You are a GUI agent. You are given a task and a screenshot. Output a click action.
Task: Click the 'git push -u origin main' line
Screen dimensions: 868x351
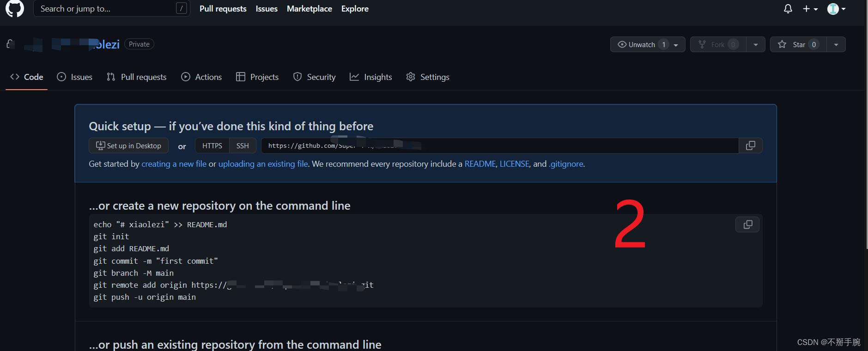coord(145,297)
